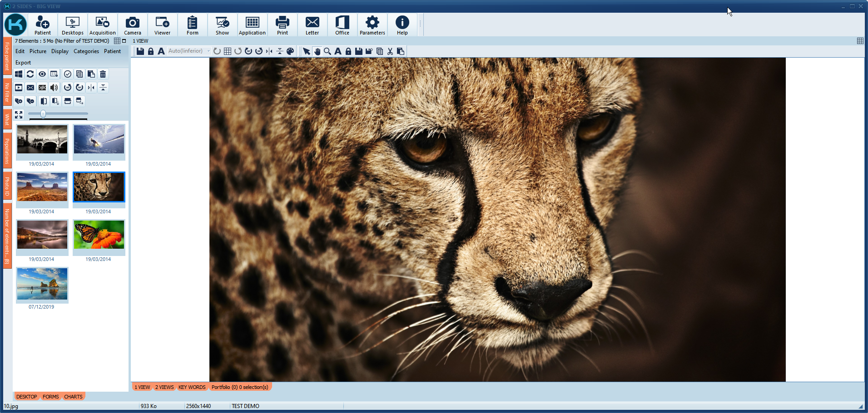This screenshot has height=413, width=868.
Task: Click the KEY WORDS button
Action: [192, 387]
